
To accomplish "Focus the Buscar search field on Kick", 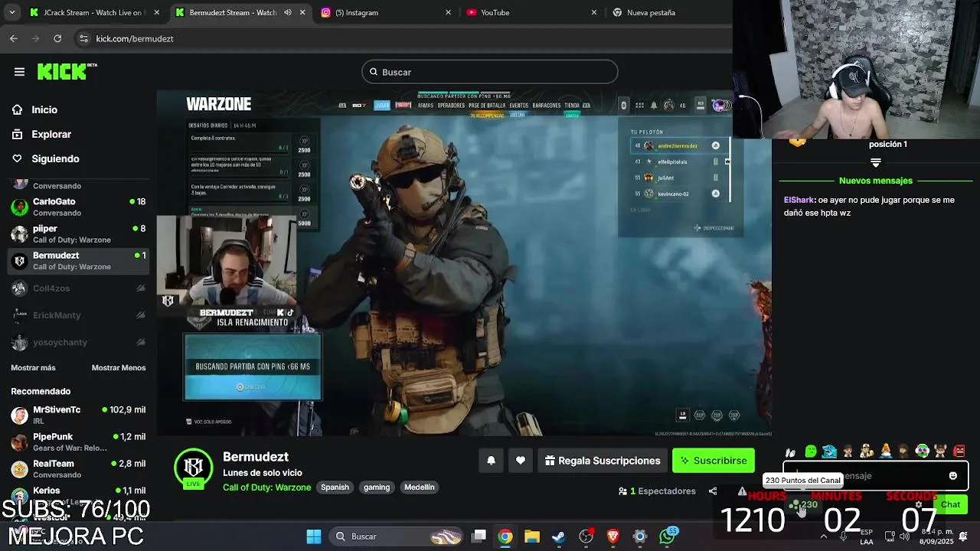I will pos(490,72).
